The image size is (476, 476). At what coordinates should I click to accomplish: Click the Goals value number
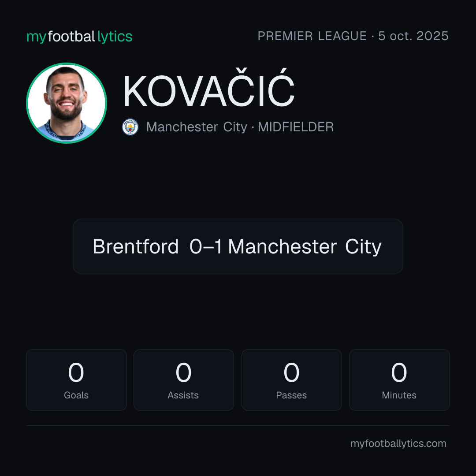pos(76,372)
